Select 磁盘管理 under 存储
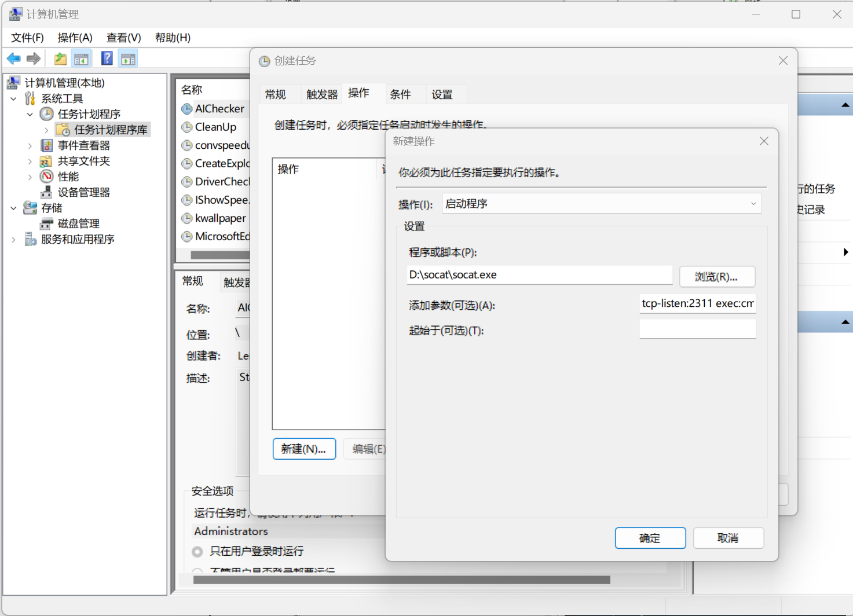Image resolution: width=853 pixels, height=616 pixels. pos(78,223)
